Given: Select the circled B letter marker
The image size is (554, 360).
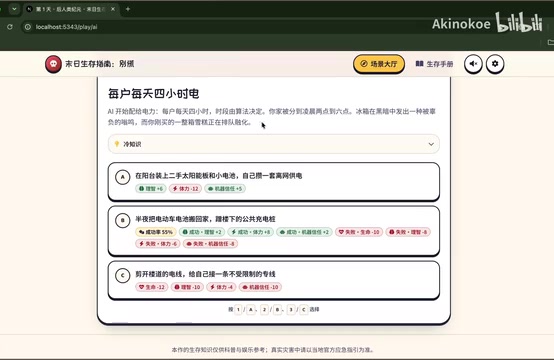Looking at the screenshot, I should click(123, 220).
